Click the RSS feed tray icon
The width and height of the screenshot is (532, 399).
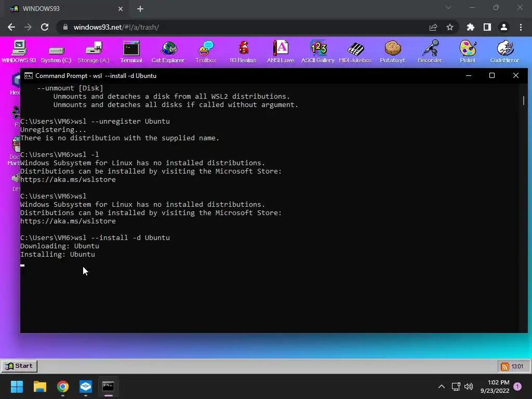coord(505,366)
